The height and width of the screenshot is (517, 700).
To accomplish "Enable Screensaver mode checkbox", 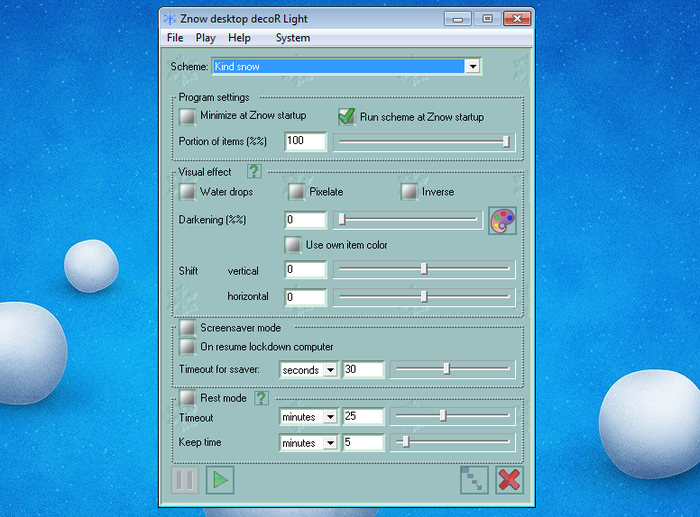I will tap(188, 327).
